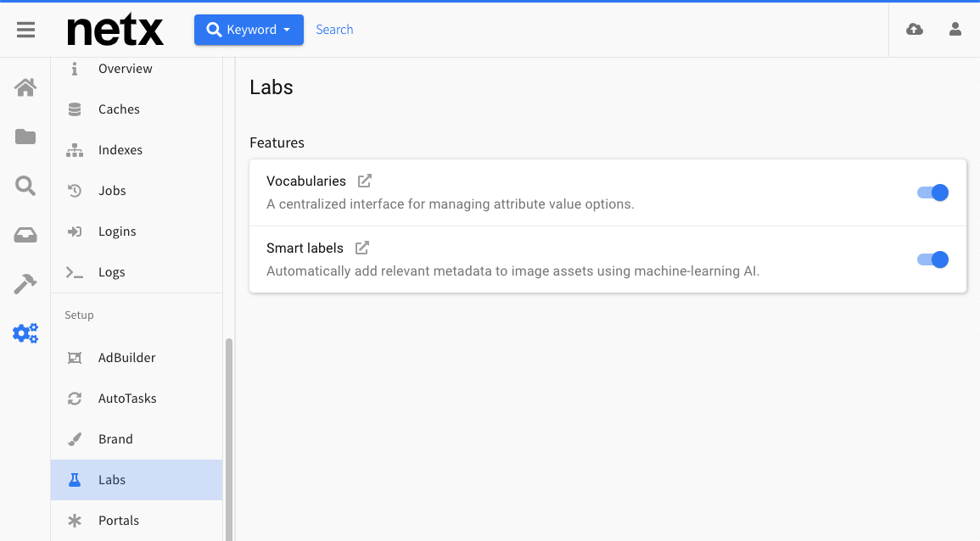Click the Vocabularies feature title
Image resolution: width=980 pixels, height=541 pixels.
pos(306,181)
